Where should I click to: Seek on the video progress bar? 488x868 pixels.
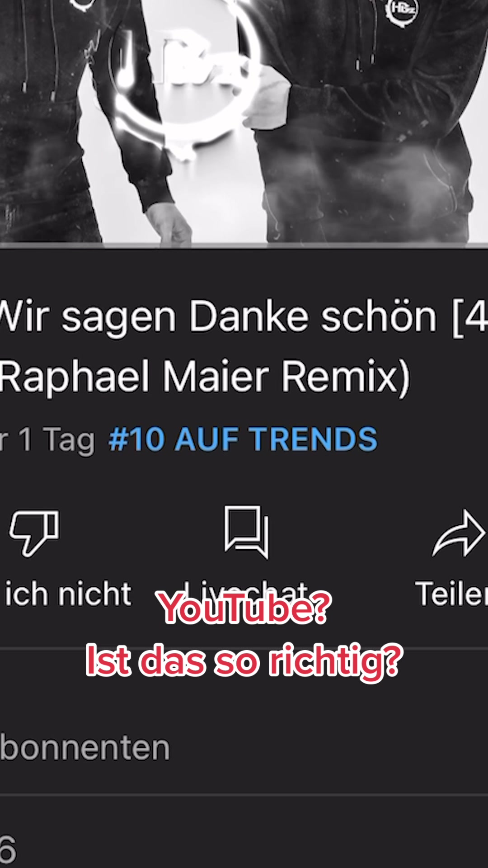(244, 245)
